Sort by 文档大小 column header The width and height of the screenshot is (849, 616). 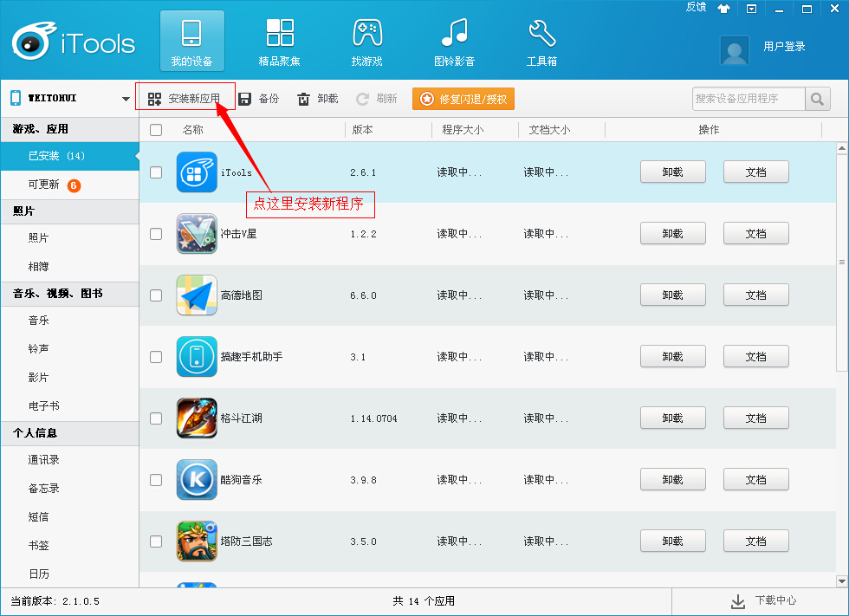[x=549, y=130]
